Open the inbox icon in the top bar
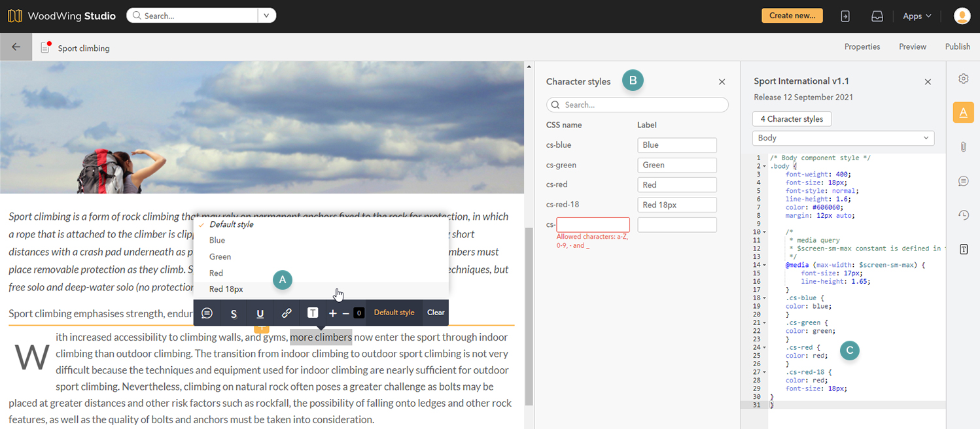 click(x=877, y=16)
